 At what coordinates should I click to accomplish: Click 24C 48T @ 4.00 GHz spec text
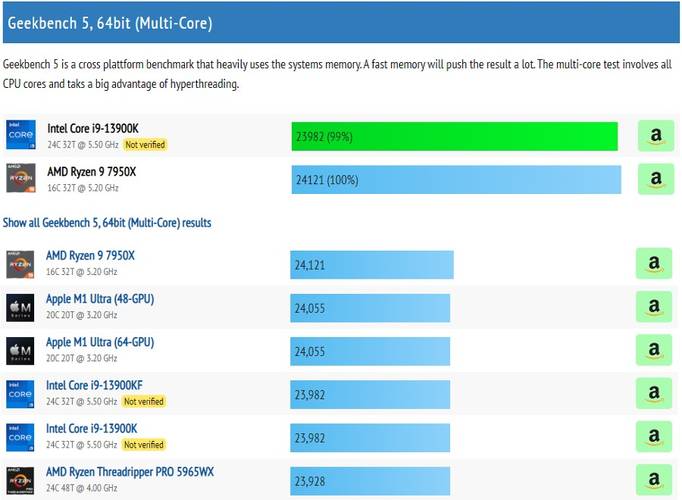tap(82, 488)
